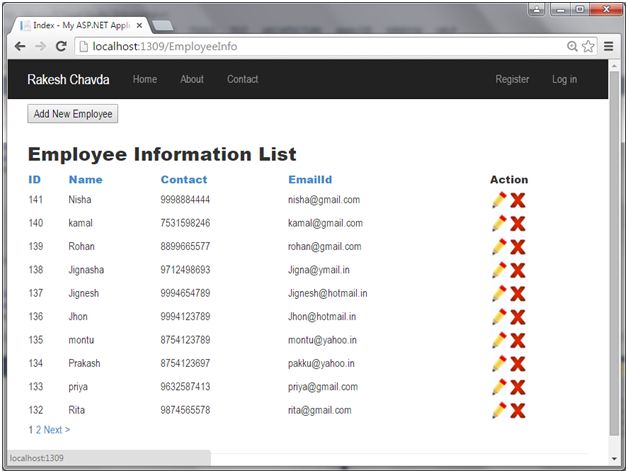
Task: Click the Employee Information List heading
Action: (x=162, y=154)
